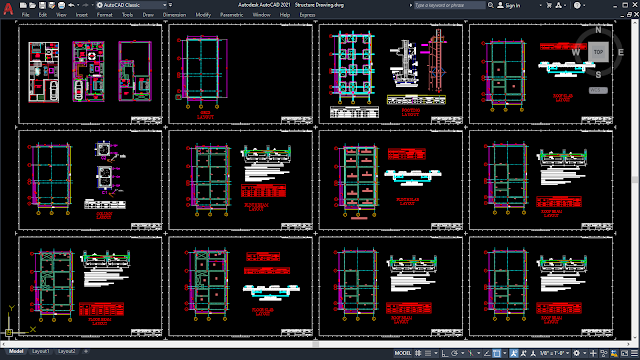Click the search magnifier icon
Viewport: 640px width, 360px height.
tap(491, 5)
